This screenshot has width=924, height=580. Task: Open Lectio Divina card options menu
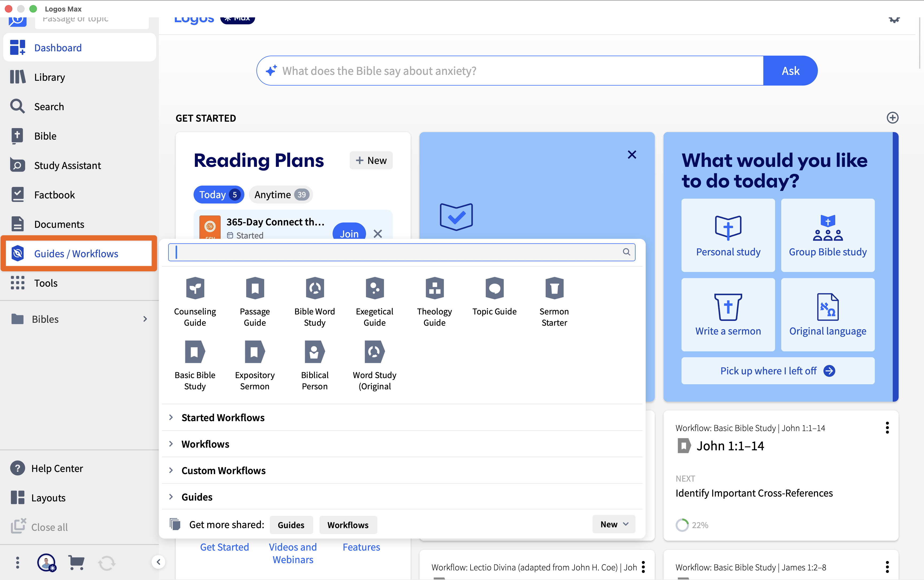tap(643, 567)
